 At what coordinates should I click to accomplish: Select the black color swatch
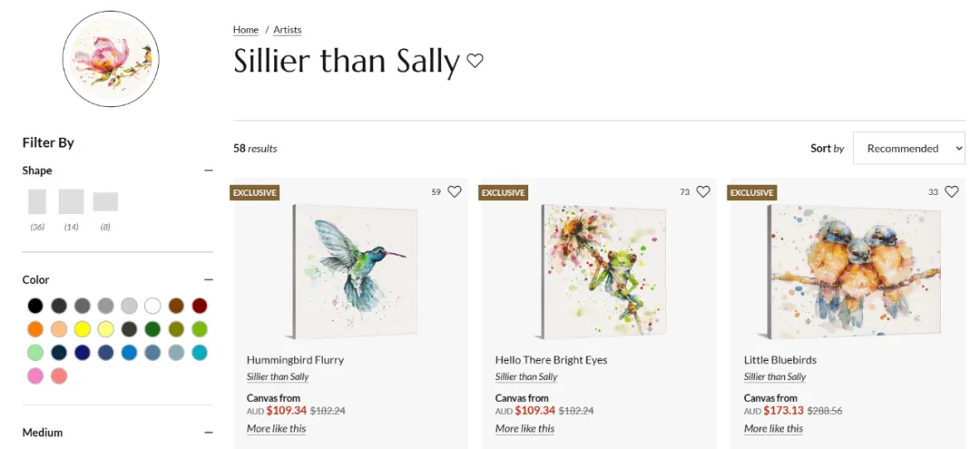[x=35, y=306]
